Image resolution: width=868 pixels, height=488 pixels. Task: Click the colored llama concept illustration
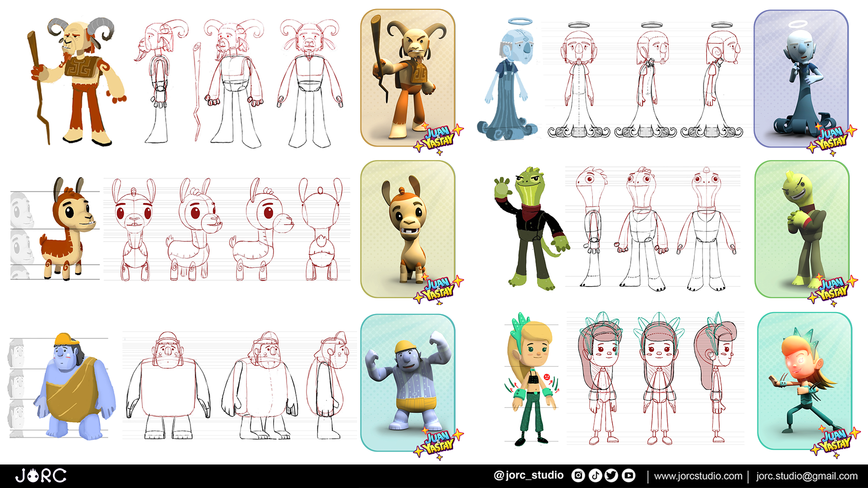pyautogui.click(x=68, y=230)
